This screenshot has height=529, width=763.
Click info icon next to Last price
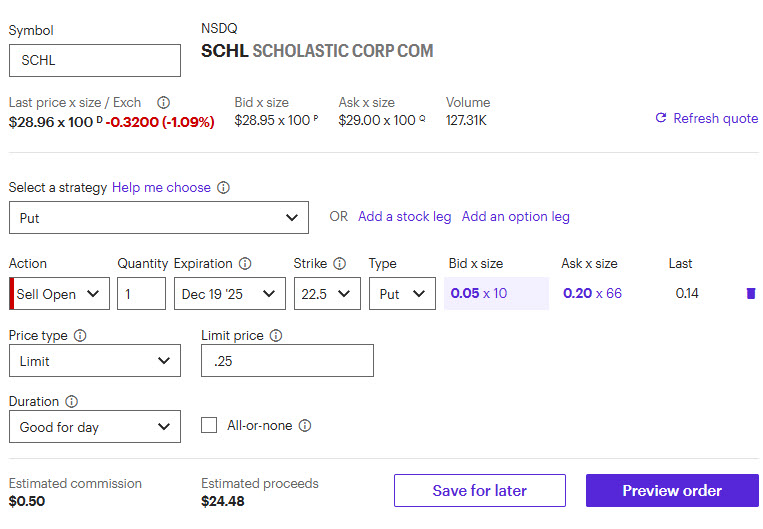(x=164, y=102)
